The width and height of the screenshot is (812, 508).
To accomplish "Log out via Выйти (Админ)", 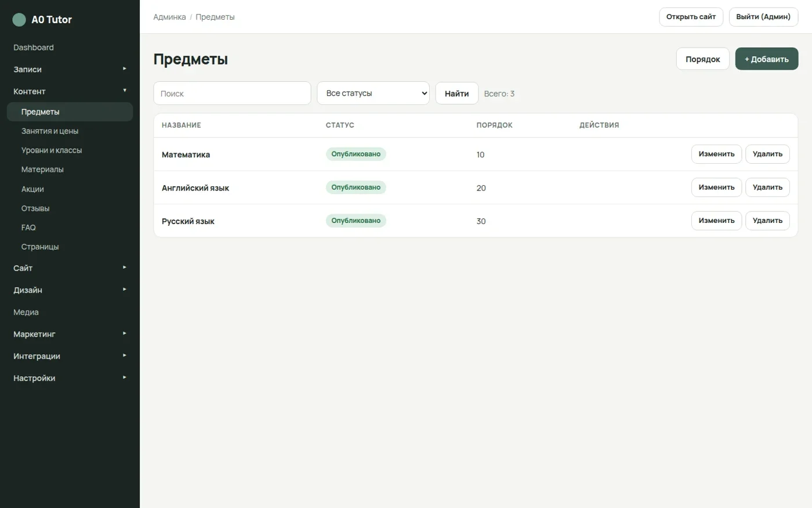I will [763, 17].
